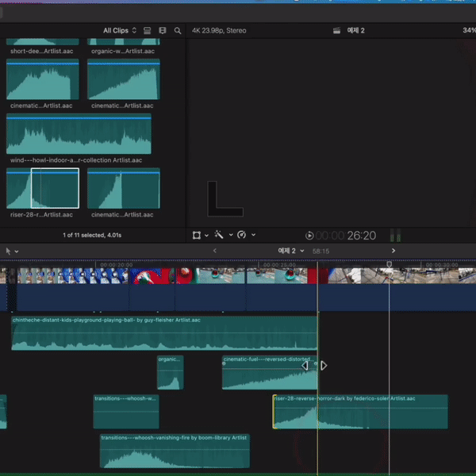Open the tools pop-up chevron beside the arrow
The height and width of the screenshot is (476, 476).
click(17, 251)
